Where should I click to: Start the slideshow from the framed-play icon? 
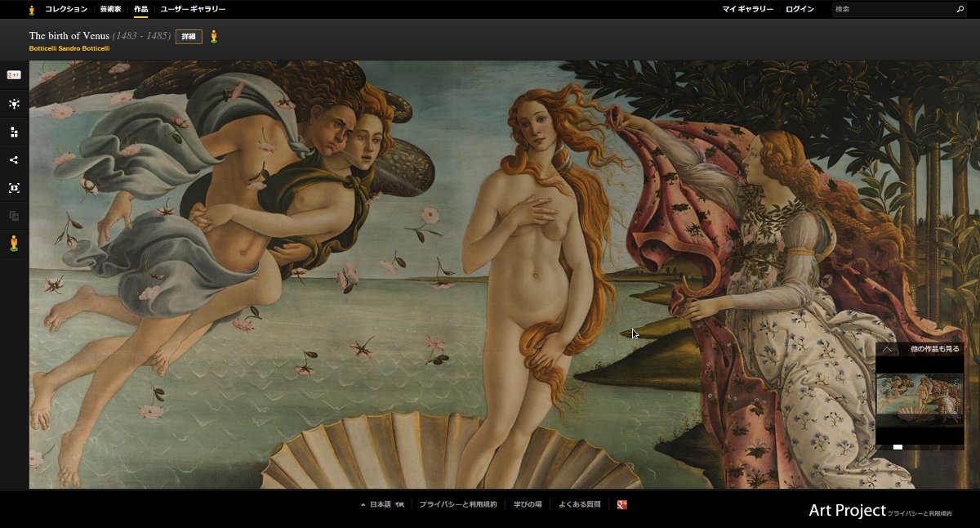point(14,188)
